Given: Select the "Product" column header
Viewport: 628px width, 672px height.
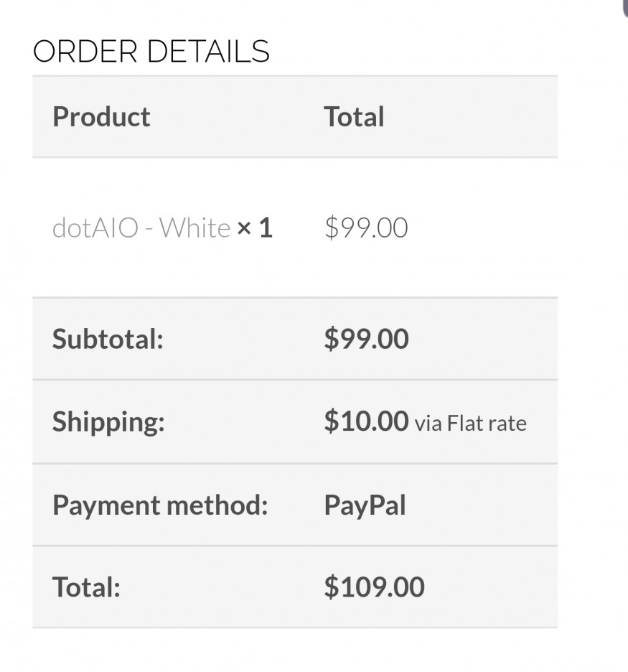Looking at the screenshot, I should [x=101, y=117].
